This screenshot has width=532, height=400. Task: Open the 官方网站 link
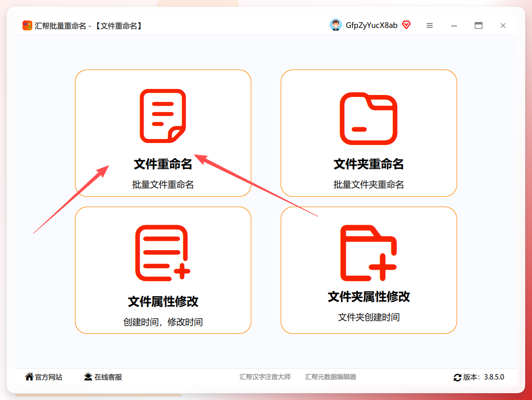pos(48,377)
